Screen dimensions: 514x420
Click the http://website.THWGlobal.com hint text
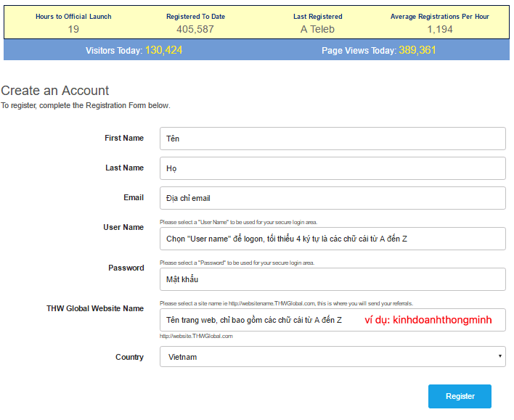coord(196,336)
